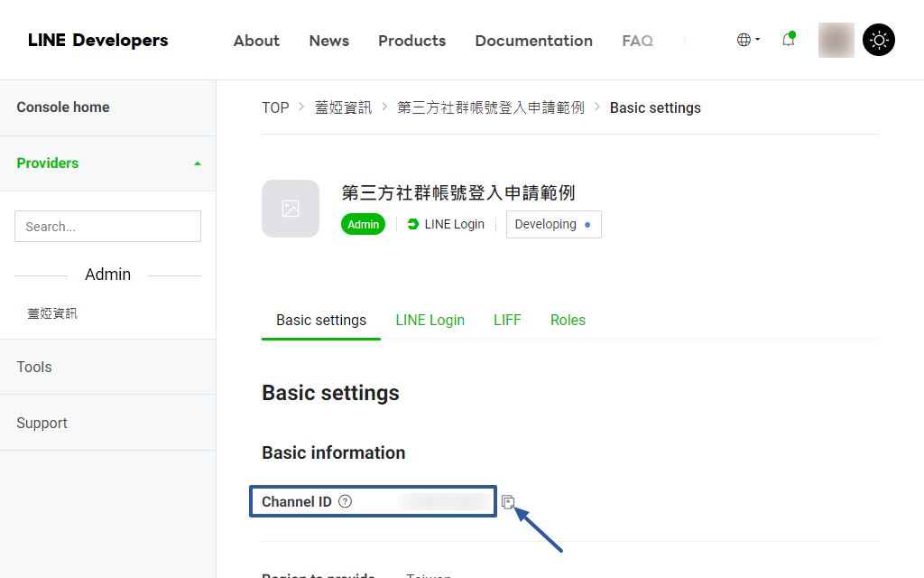Click the Channel ID help question mark
The image size is (924, 578).
tap(346, 501)
